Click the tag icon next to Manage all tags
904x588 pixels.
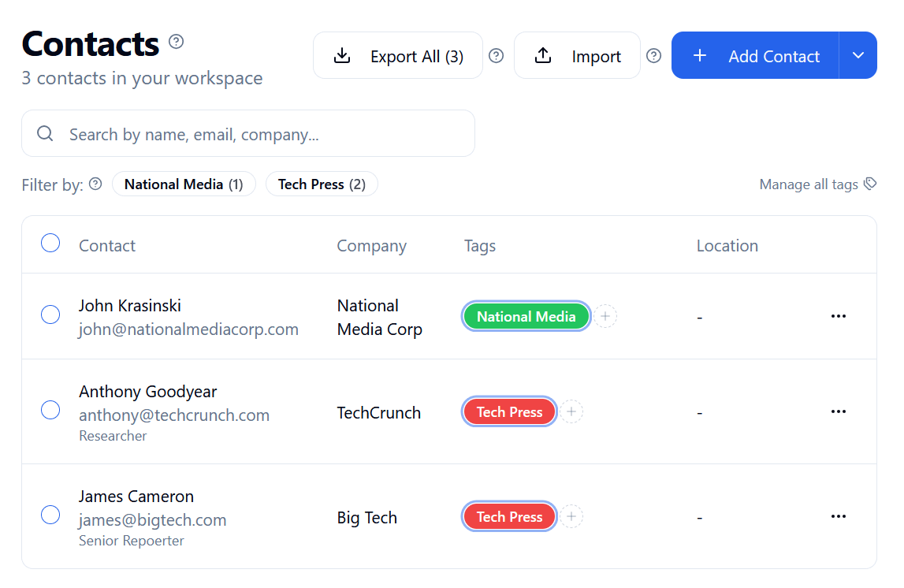click(870, 183)
